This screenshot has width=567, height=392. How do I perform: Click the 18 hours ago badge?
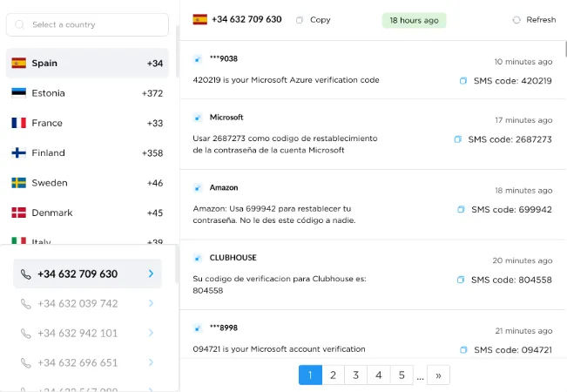pyautogui.click(x=414, y=20)
